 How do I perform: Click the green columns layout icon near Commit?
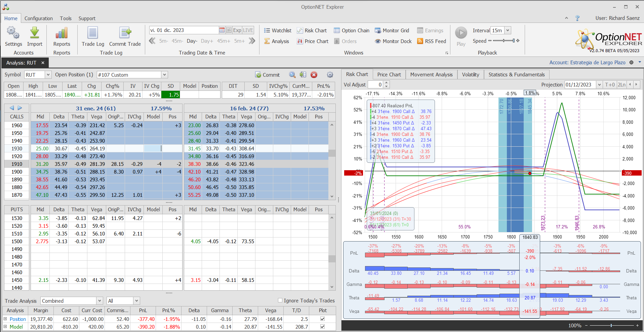(x=303, y=75)
